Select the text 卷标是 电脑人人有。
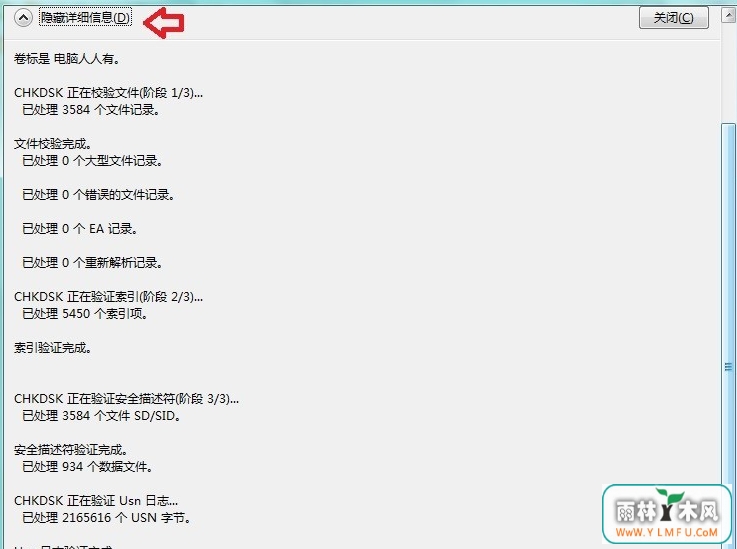The image size is (737, 549). 67,59
